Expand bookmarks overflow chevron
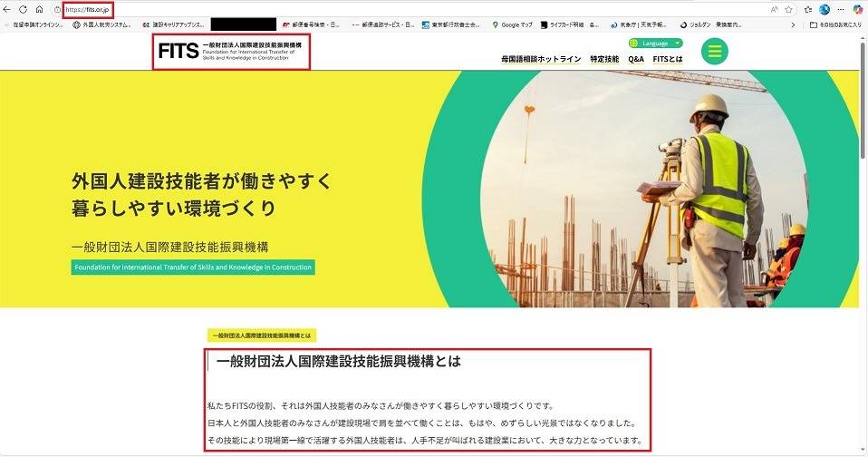868x457 pixels. pos(794,24)
